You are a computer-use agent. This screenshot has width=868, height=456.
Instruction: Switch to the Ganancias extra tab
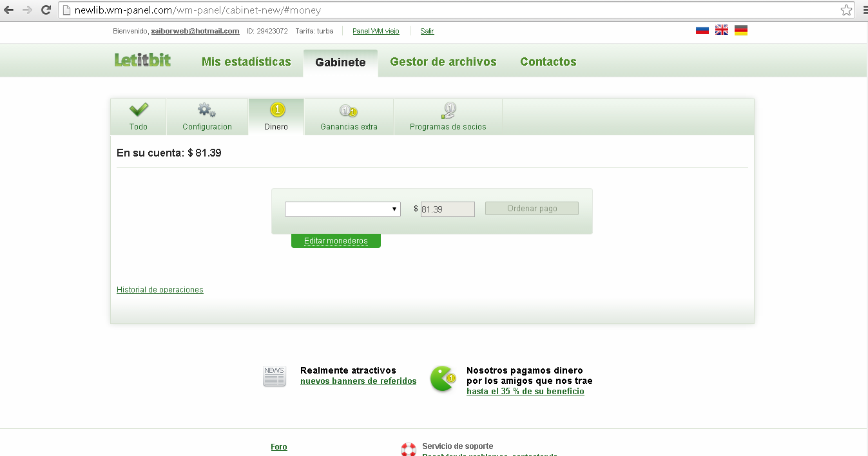[x=349, y=117]
